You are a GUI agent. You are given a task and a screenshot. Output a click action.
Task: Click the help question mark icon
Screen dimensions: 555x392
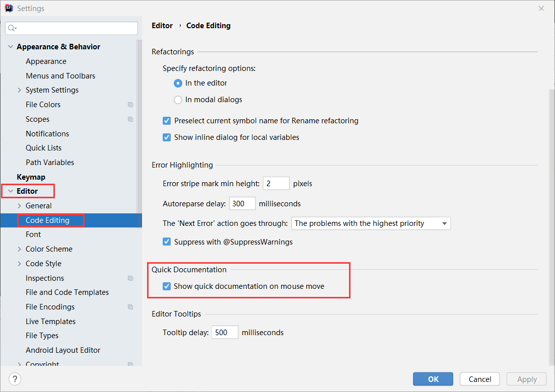point(15,379)
